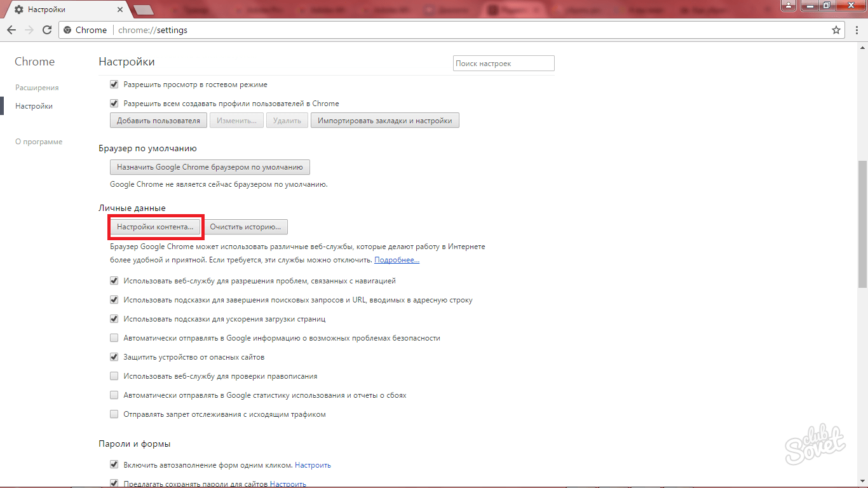This screenshot has height=488, width=868.
Task: Uncheck 'Использовать подсказки для ускорения загрузки страниц'
Action: pyautogui.click(x=114, y=318)
